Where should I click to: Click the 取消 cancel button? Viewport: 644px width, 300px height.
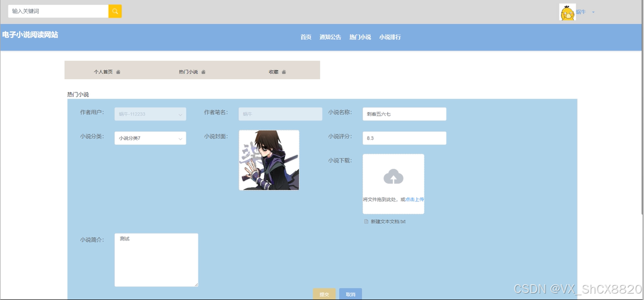pos(350,294)
